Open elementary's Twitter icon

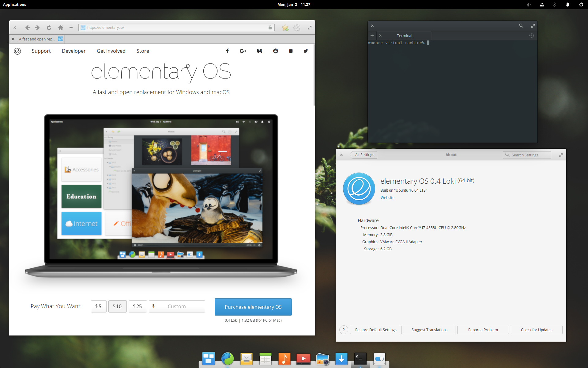pos(306,51)
